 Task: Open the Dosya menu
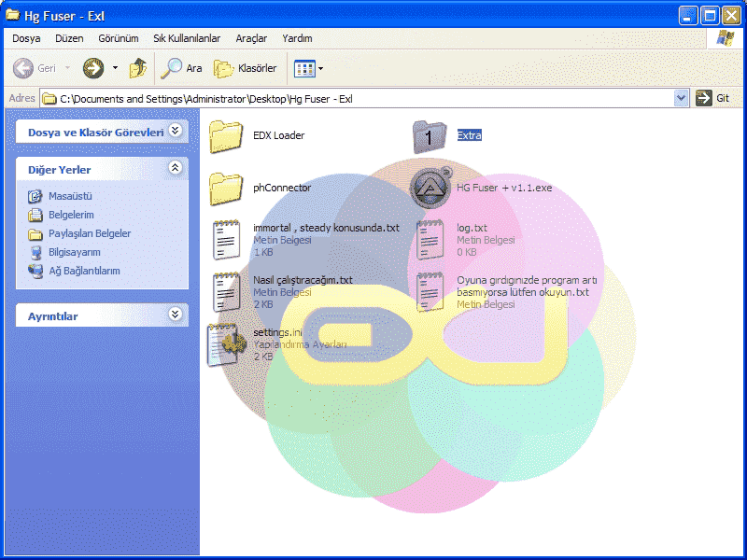[26, 38]
